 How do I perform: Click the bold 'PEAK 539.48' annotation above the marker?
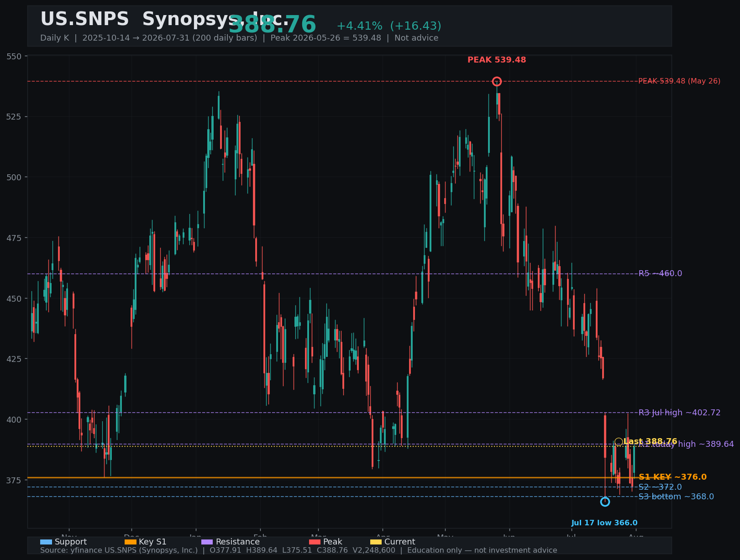[497, 60]
